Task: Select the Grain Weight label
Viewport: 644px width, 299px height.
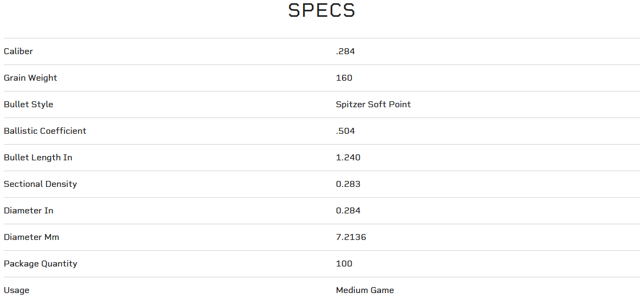Action: (x=30, y=78)
